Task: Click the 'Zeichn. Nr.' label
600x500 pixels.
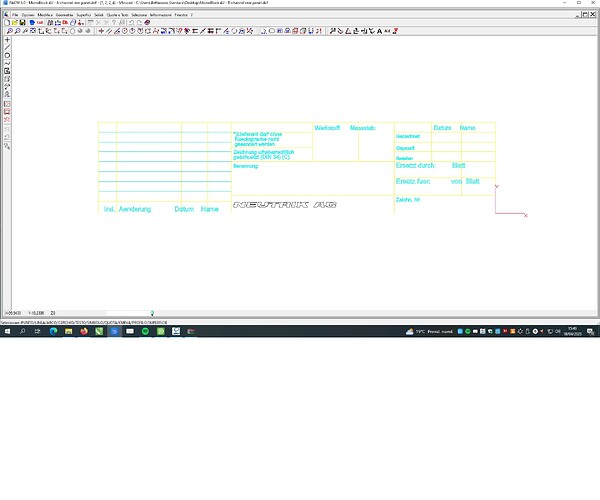Action: (x=408, y=200)
